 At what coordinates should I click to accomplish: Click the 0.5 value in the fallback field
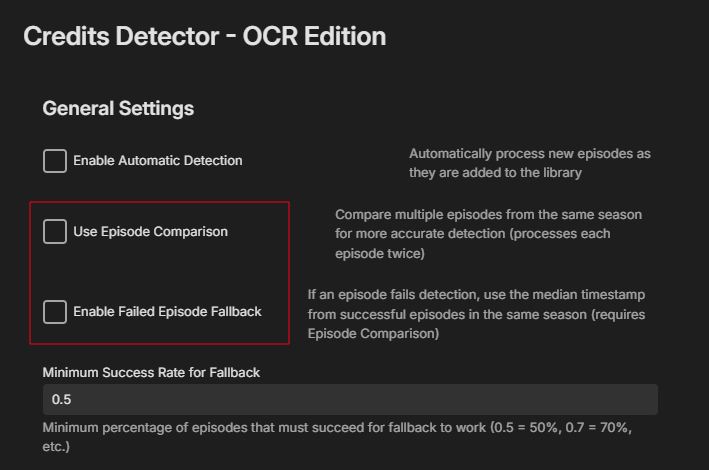pos(62,399)
